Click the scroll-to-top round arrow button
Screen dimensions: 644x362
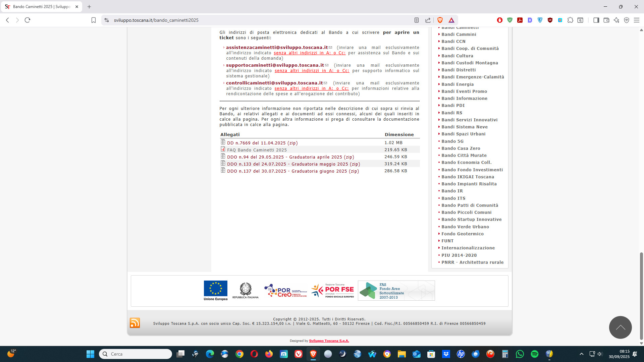click(x=620, y=327)
